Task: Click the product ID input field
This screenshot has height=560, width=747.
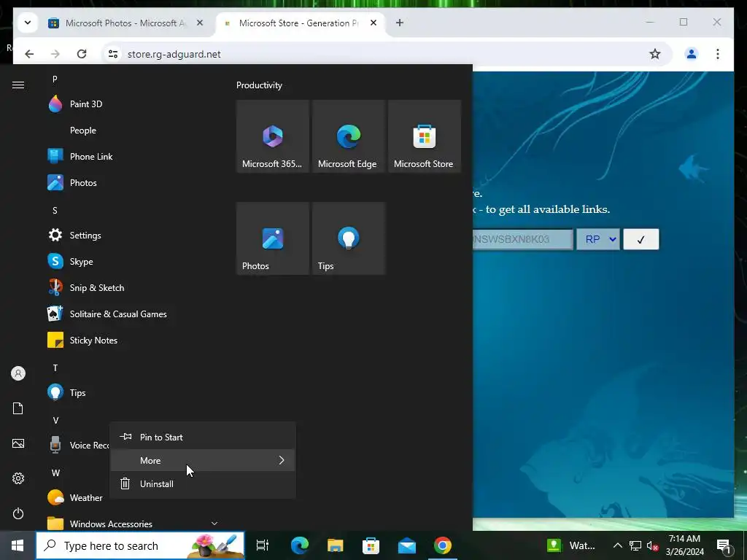Action: [x=522, y=239]
